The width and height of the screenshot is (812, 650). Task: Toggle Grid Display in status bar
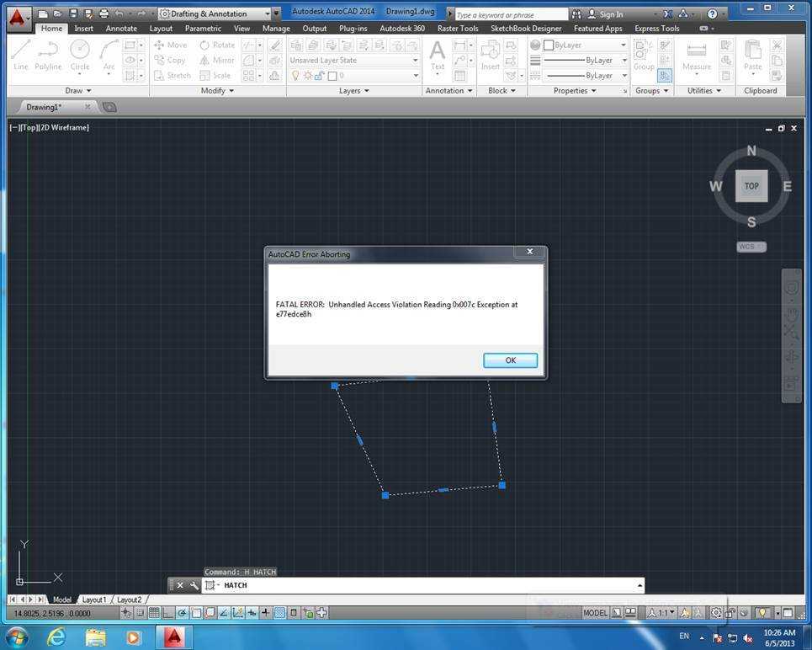click(x=154, y=613)
